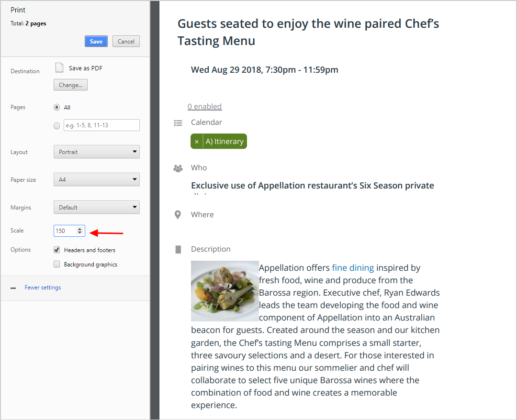The width and height of the screenshot is (517, 420).
Task: Uncheck Headers and footers option
Action: 56,250
